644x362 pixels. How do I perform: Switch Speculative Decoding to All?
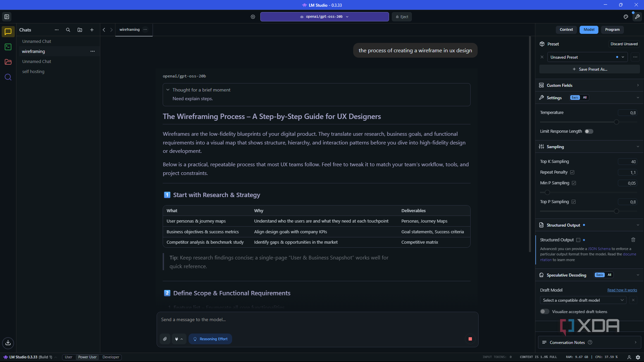(x=609, y=275)
